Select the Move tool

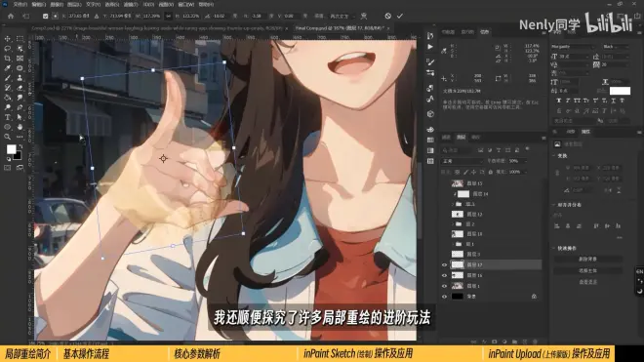point(8,39)
